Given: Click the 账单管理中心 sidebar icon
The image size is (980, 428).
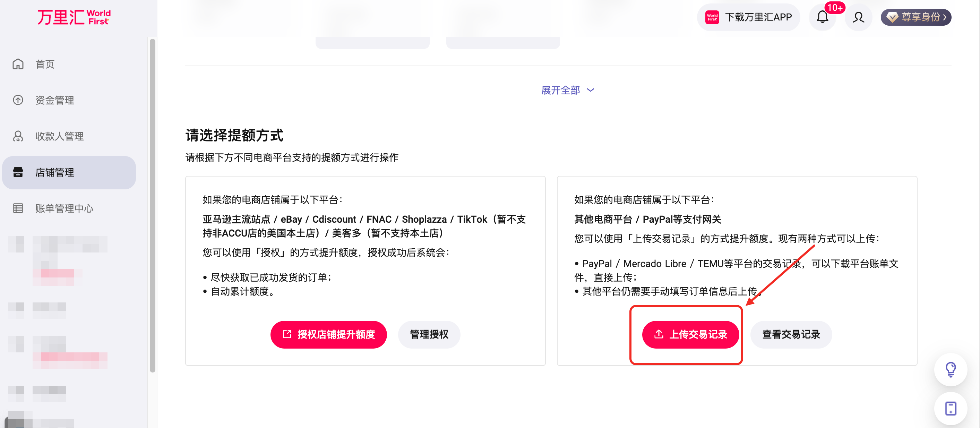Looking at the screenshot, I should [18, 208].
